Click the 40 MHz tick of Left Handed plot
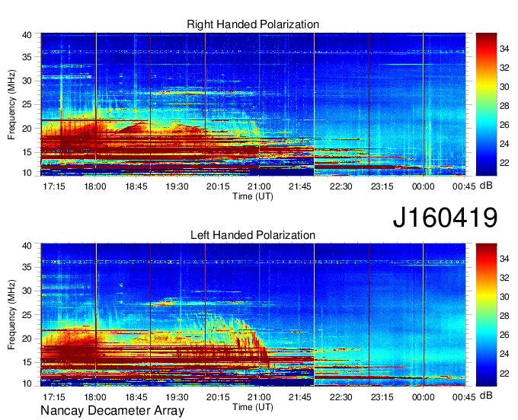This screenshot has height=420, width=518. click(27, 245)
